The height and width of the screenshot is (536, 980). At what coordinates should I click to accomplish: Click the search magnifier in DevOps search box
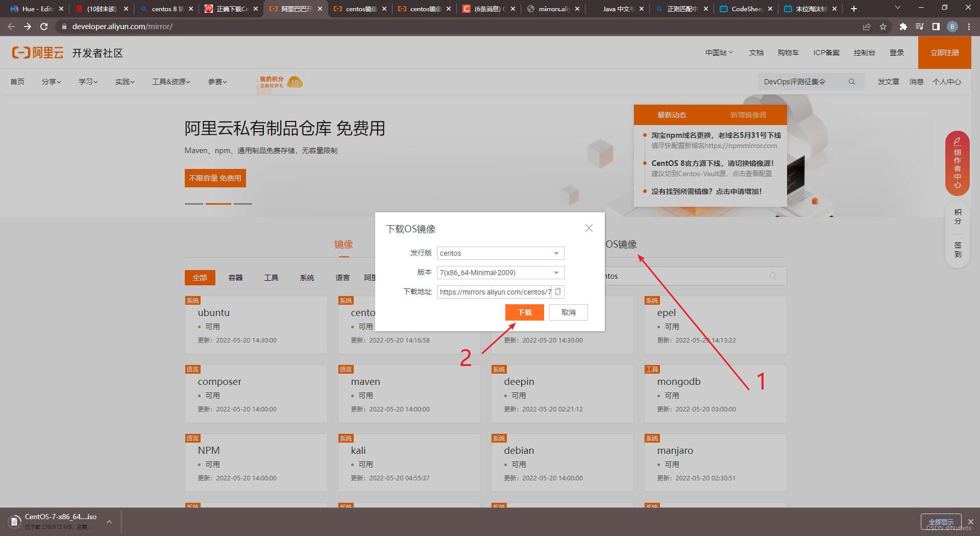(x=852, y=82)
